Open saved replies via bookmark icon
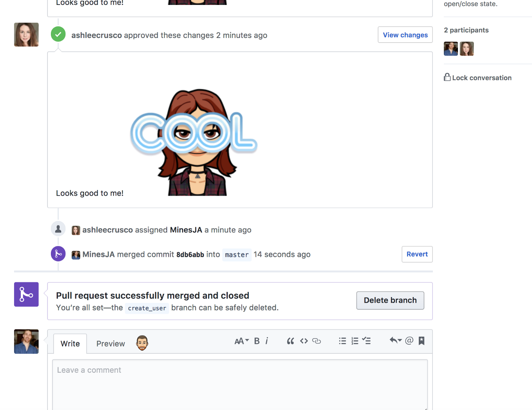The width and height of the screenshot is (532, 410). pos(421,341)
